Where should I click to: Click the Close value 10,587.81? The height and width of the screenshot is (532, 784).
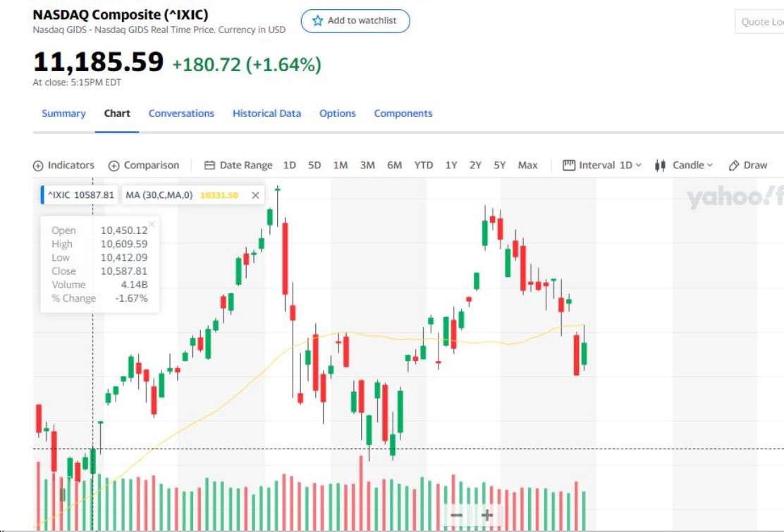pos(124,271)
